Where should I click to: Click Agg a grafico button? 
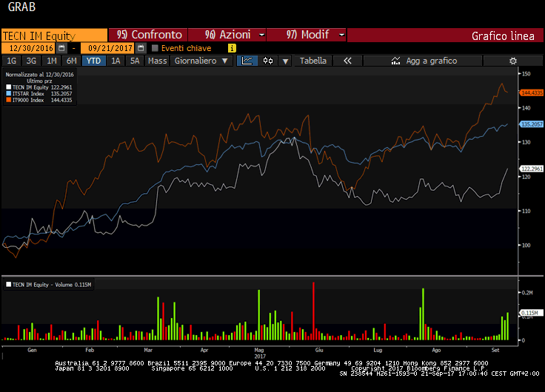click(x=423, y=61)
